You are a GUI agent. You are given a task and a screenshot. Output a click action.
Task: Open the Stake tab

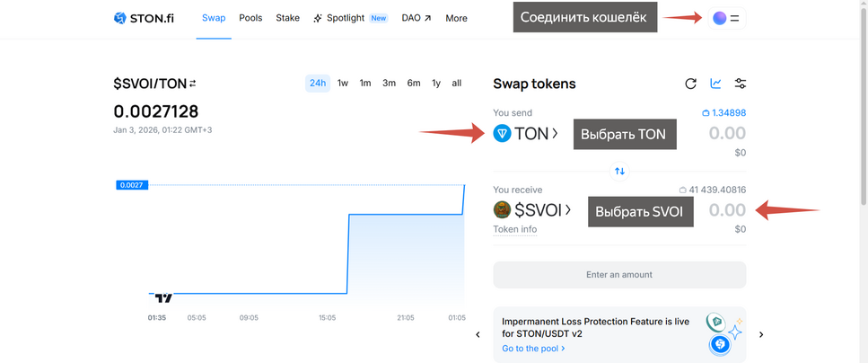coord(288,18)
